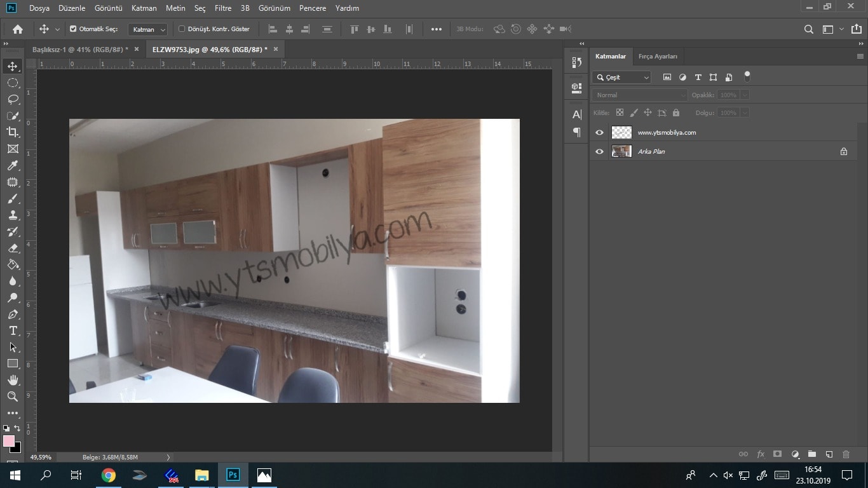Viewport: 868px width, 488px height.
Task: Go to the Home screen icon
Action: tap(18, 29)
